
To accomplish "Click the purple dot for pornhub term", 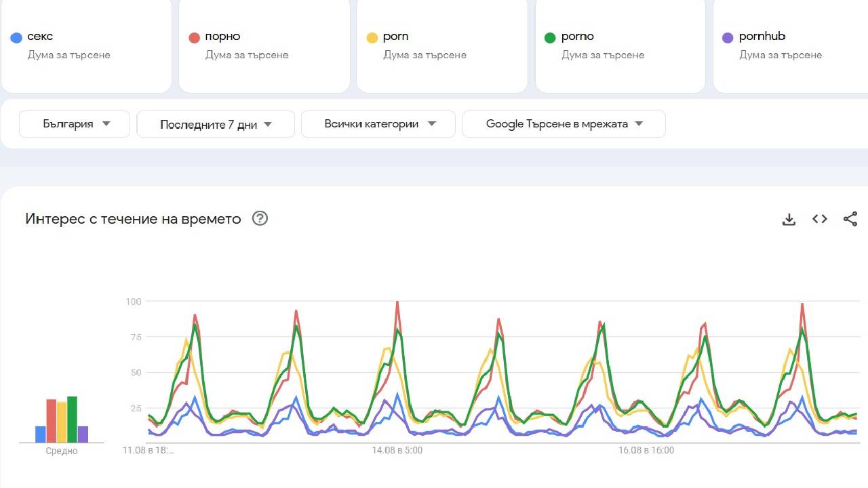I will (727, 37).
